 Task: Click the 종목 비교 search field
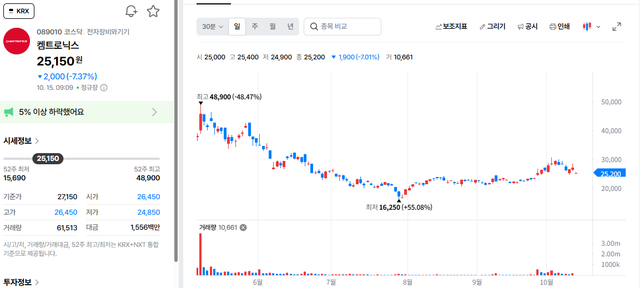pos(343,27)
